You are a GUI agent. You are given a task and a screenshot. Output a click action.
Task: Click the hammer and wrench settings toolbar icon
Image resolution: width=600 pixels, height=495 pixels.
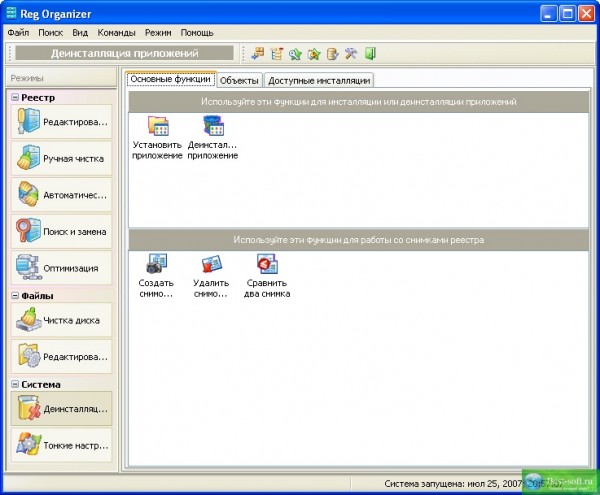[x=351, y=53]
